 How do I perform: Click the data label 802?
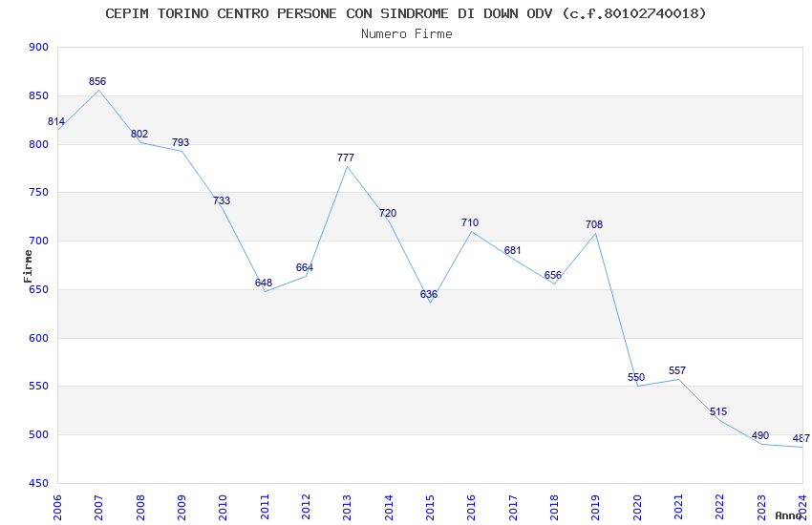coord(139,134)
